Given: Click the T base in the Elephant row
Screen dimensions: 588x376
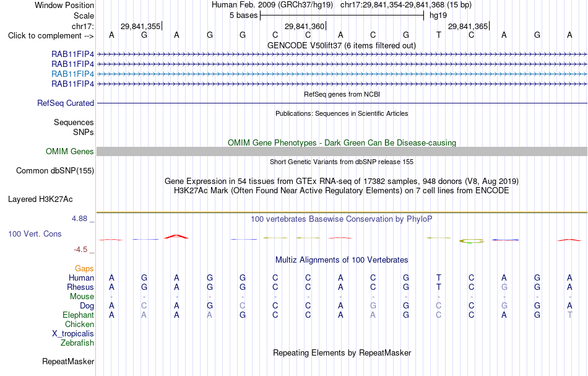Looking at the screenshot, I should point(569,315).
